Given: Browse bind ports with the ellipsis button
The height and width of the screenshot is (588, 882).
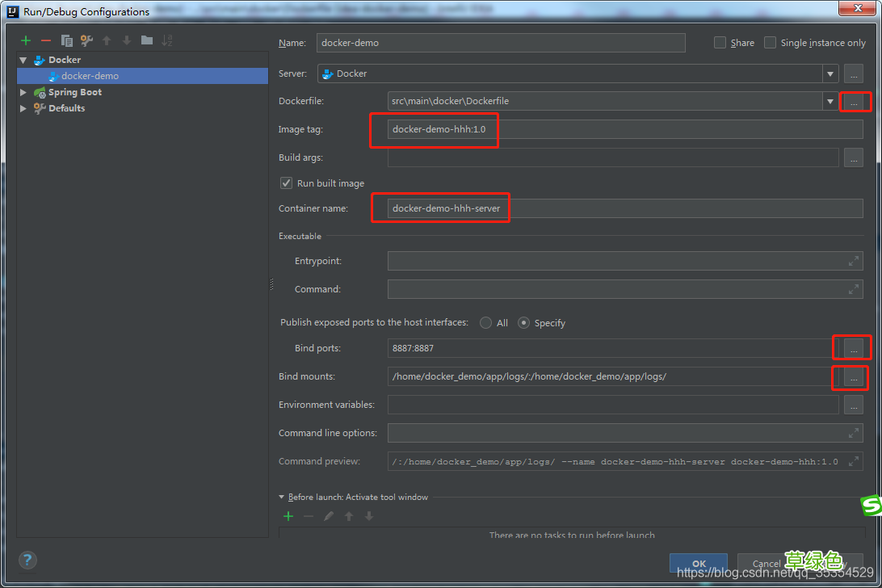Looking at the screenshot, I should 853,348.
